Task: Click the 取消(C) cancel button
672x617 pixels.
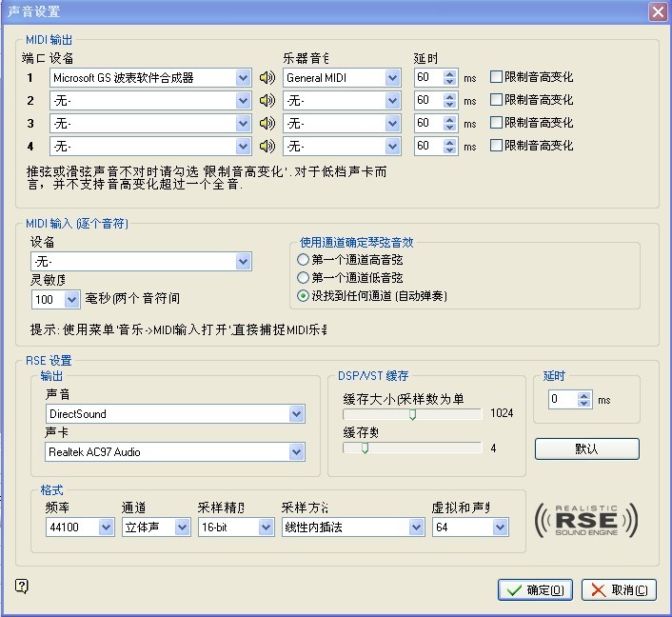Action: [619, 590]
